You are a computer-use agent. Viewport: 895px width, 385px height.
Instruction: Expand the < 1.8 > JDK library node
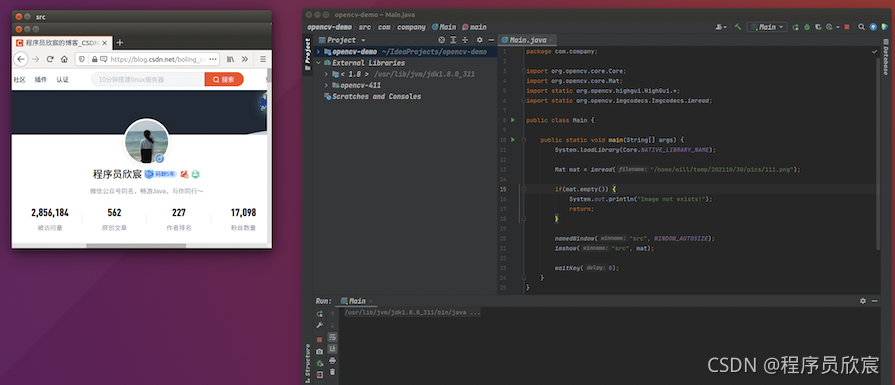coord(326,74)
